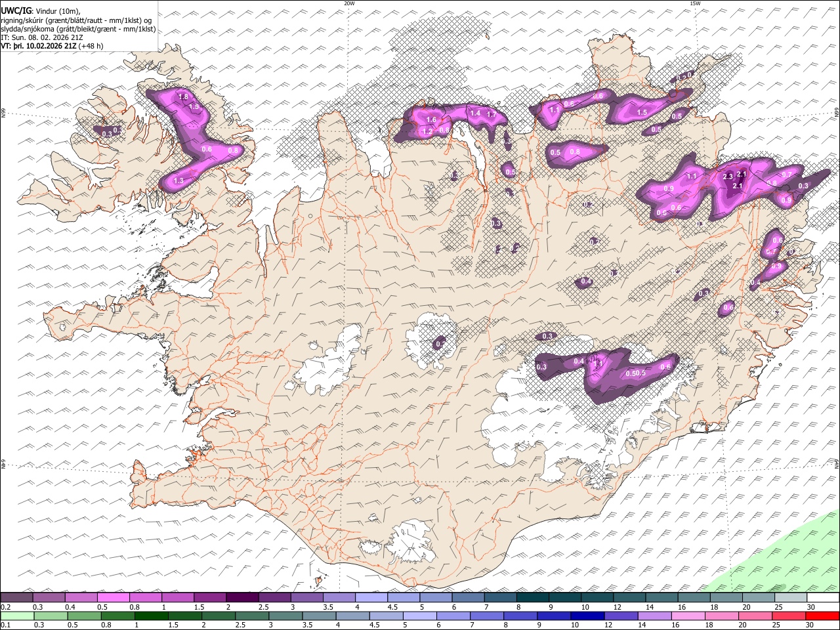Click the 2.3 precipitation value in the east

[728, 177]
